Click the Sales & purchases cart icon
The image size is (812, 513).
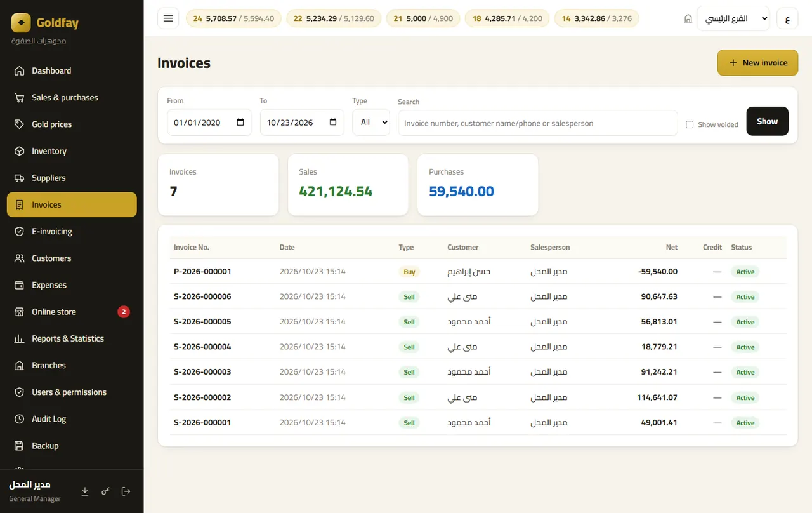point(20,97)
